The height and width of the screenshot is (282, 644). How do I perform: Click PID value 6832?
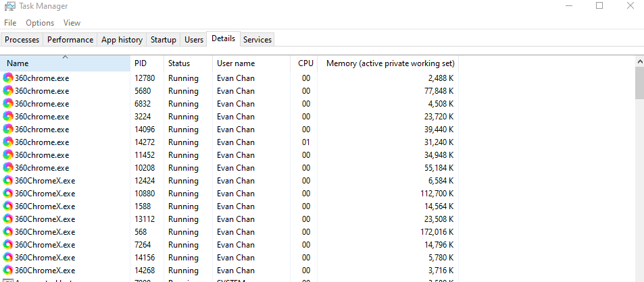143,104
